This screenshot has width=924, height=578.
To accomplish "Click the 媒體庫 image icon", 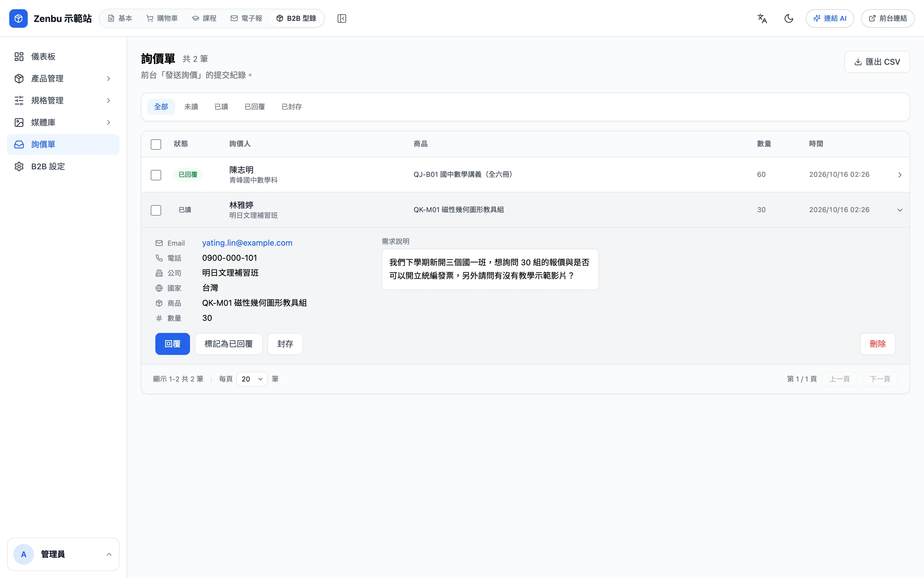I will (19, 122).
